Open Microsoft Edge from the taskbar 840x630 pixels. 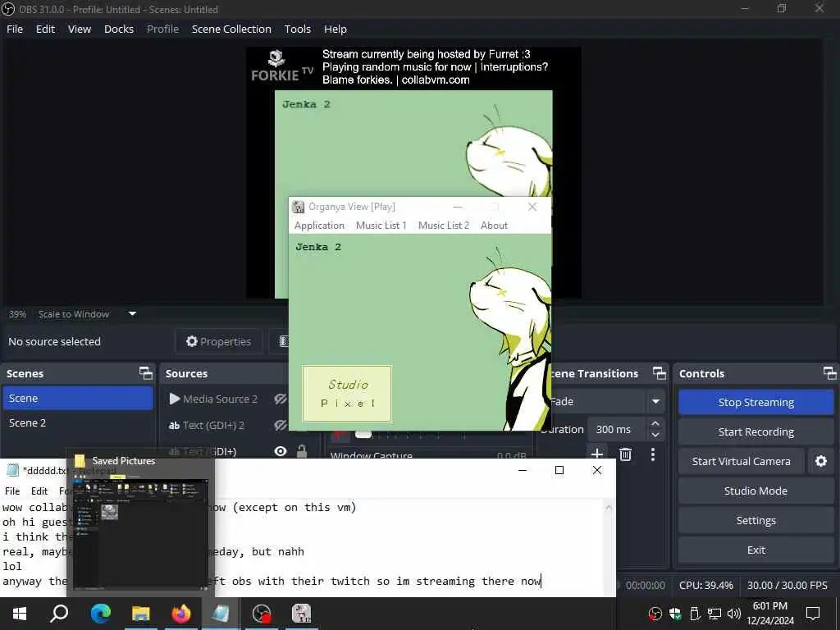100,614
